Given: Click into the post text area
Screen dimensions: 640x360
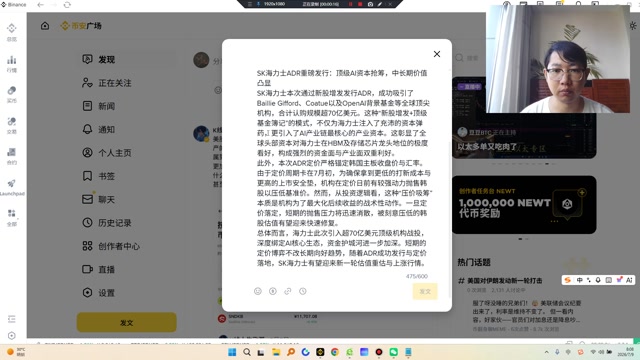Looking at the screenshot, I should [342, 168].
